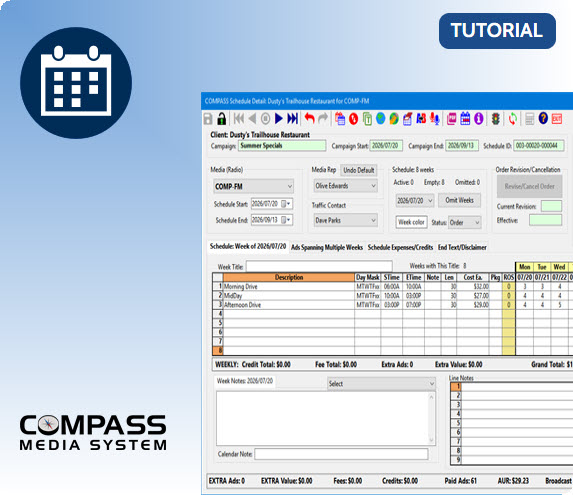
Task: Click the $32.00 cost cell
Action: pyautogui.click(x=473, y=286)
